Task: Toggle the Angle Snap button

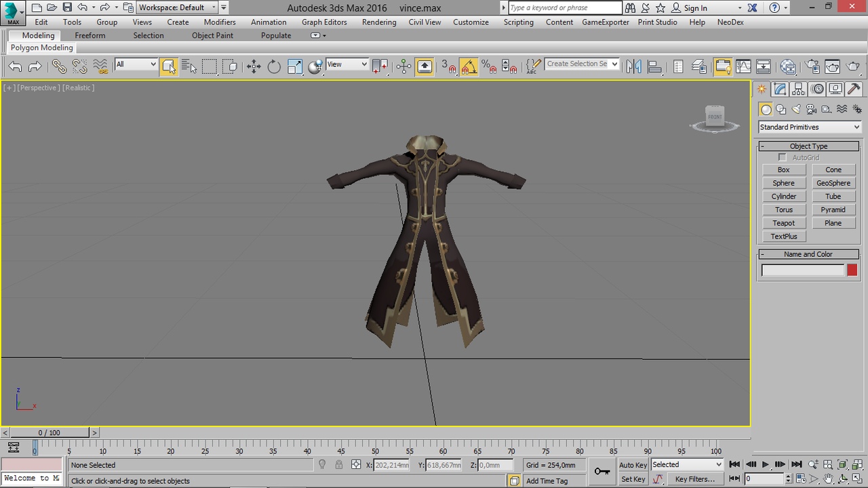Action: coord(469,66)
